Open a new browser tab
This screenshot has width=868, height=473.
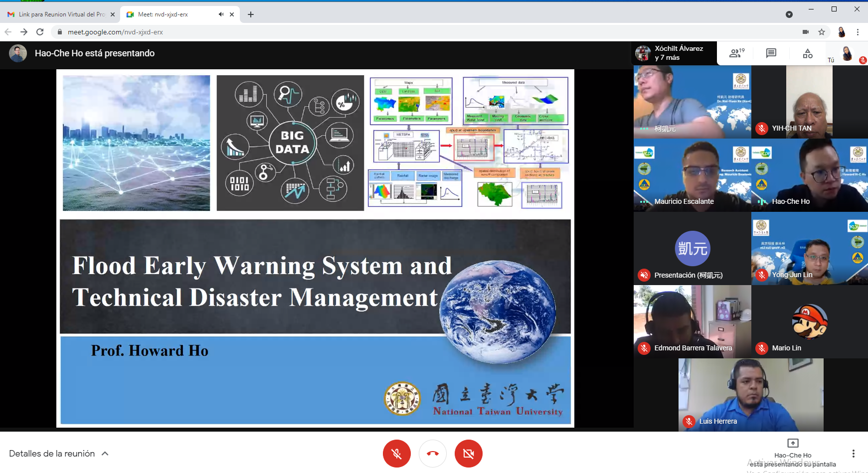251,14
